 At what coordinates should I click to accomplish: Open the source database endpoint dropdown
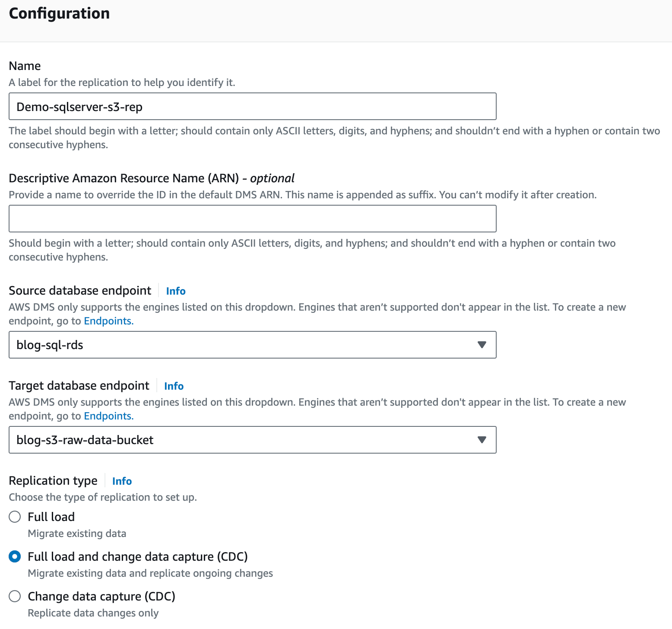pyautogui.click(x=252, y=345)
